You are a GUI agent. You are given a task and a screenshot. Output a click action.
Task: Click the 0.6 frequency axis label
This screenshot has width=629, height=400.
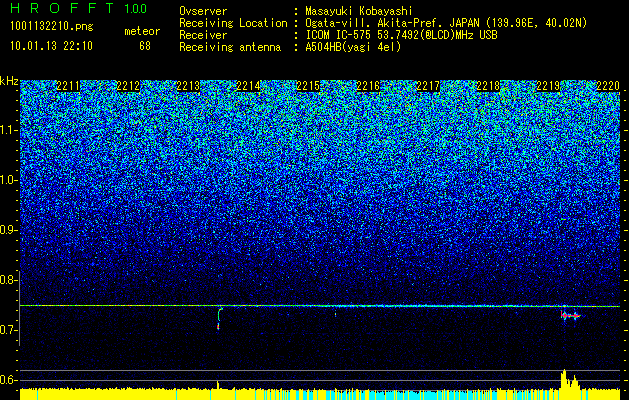[9, 380]
